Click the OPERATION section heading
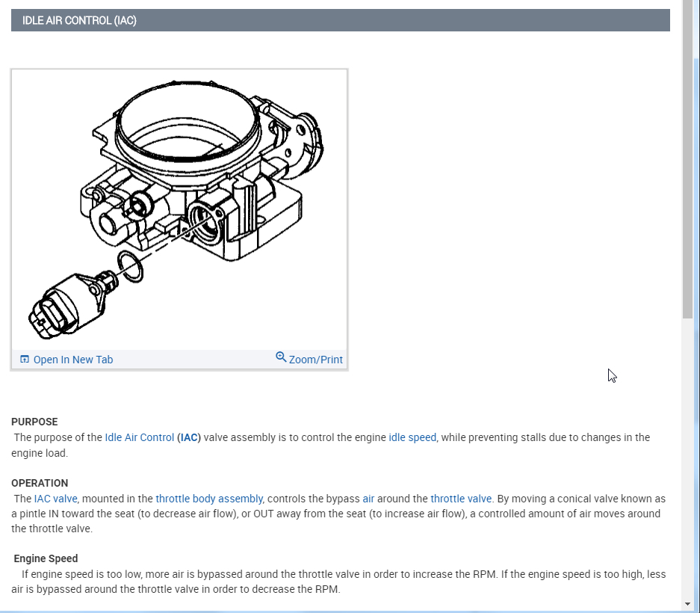This screenshot has width=700, height=613. pos(40,483)
